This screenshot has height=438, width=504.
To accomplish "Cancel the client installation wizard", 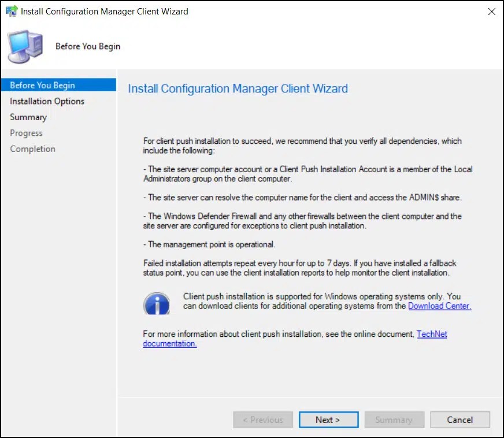I will coord(460,420).
